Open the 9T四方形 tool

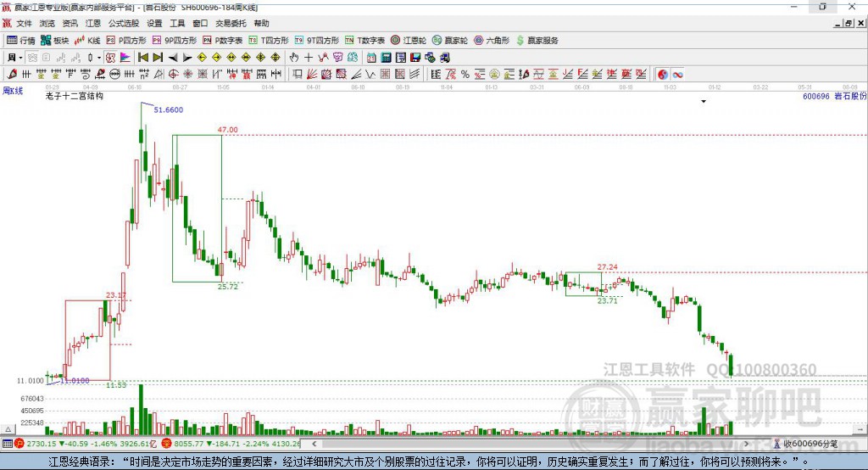317,41
